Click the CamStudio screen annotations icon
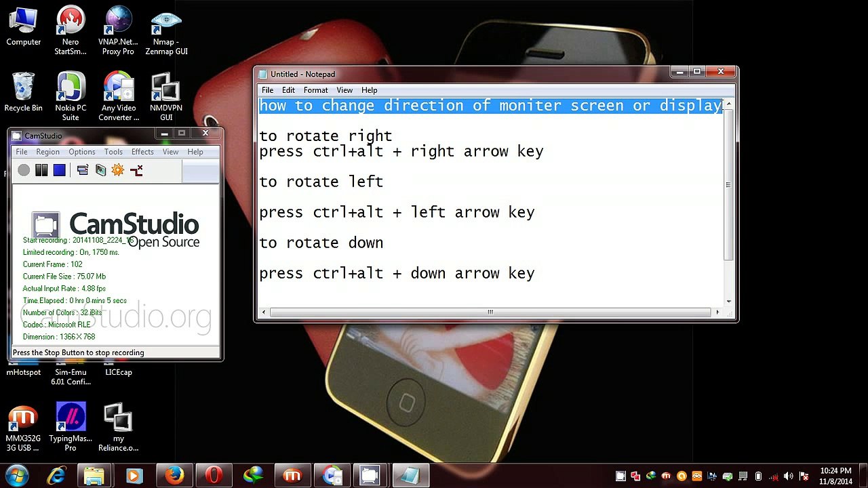The image size is (868, 488). click(x=100, y=170)
